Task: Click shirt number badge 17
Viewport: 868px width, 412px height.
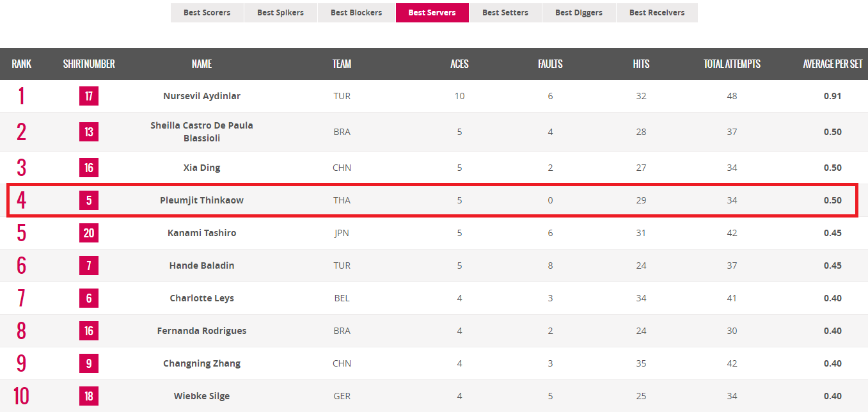Action: point(89,97)
